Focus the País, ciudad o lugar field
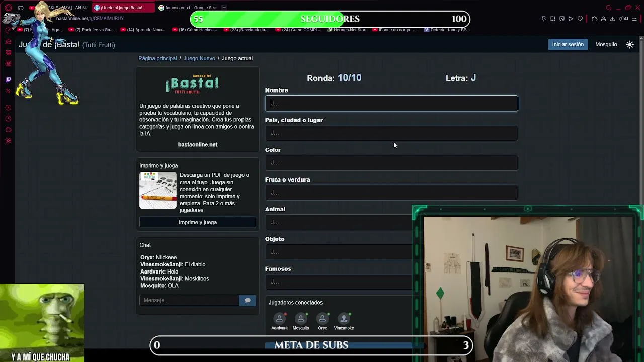Screen dimensions: 644x362 click(391, 133)
